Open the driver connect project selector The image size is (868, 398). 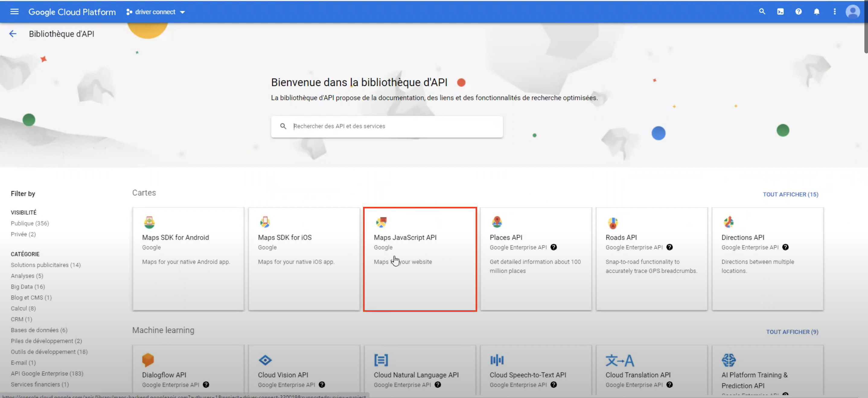156,12
